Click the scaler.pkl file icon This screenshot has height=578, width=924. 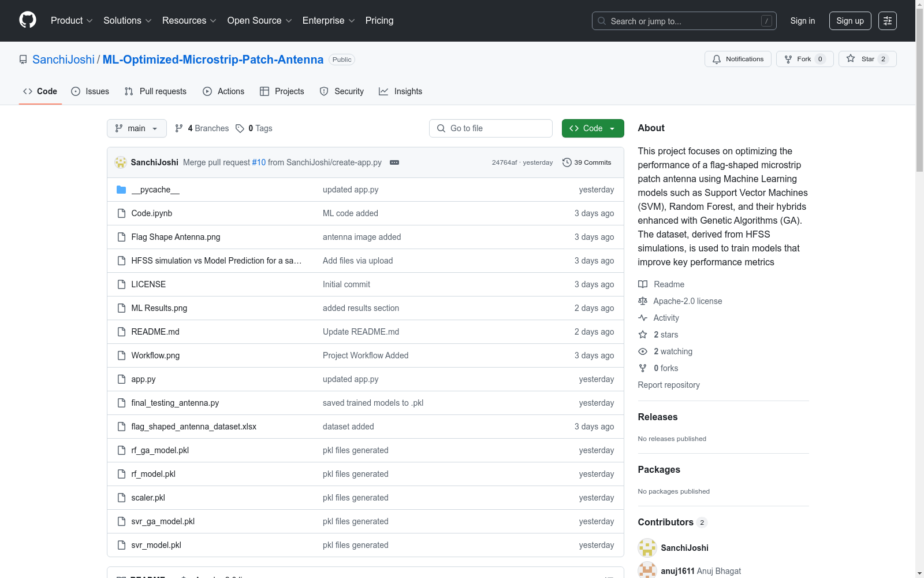(x=121, y=498)
